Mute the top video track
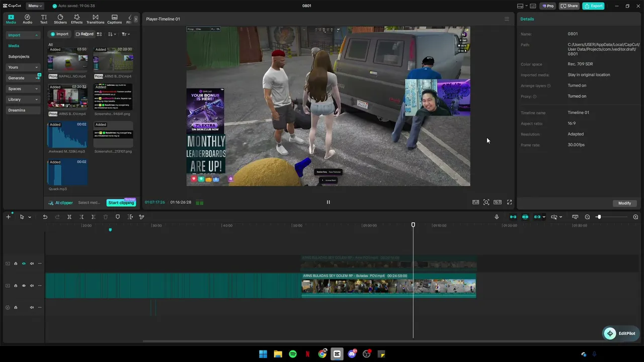The image size is (644, 362). [32, 263]
